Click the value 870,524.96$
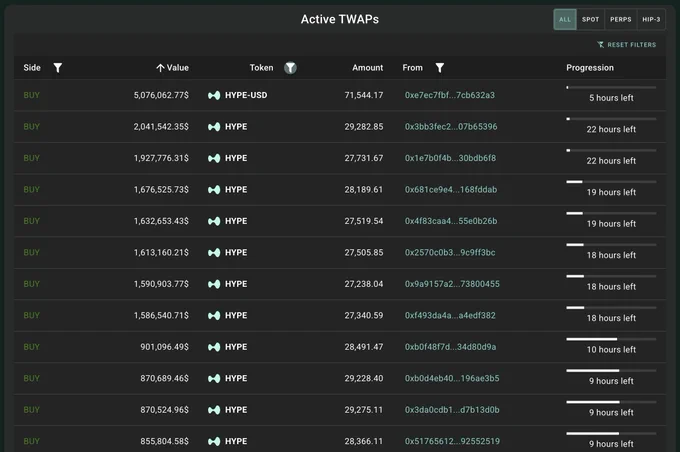This screenshot has width=680, height=452. coord(164,409)
